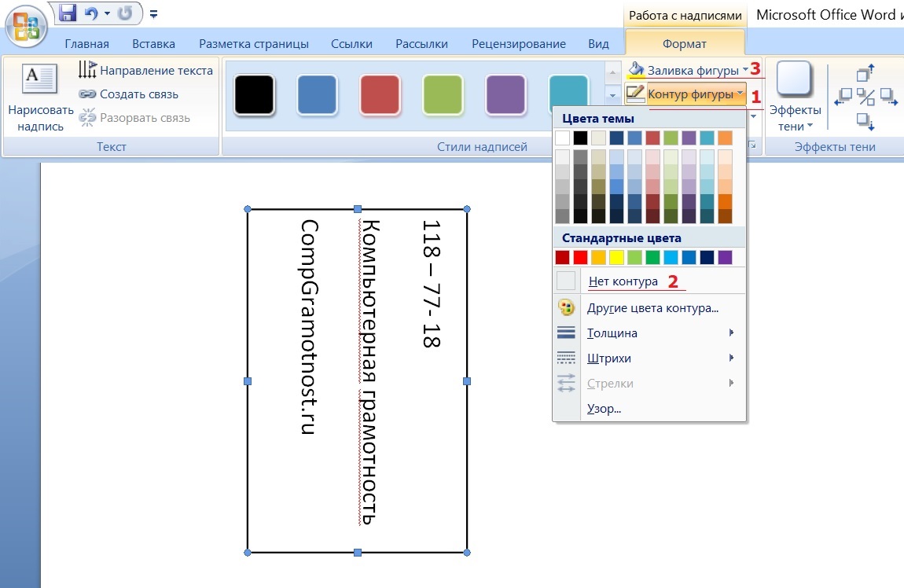Click the dashes icon beside Штрихи
904x588 pixels.
point(566,358)
